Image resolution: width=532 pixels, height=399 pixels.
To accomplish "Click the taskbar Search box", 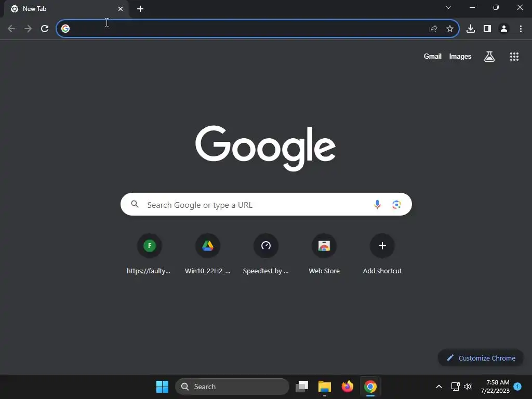I will (232, 387).
